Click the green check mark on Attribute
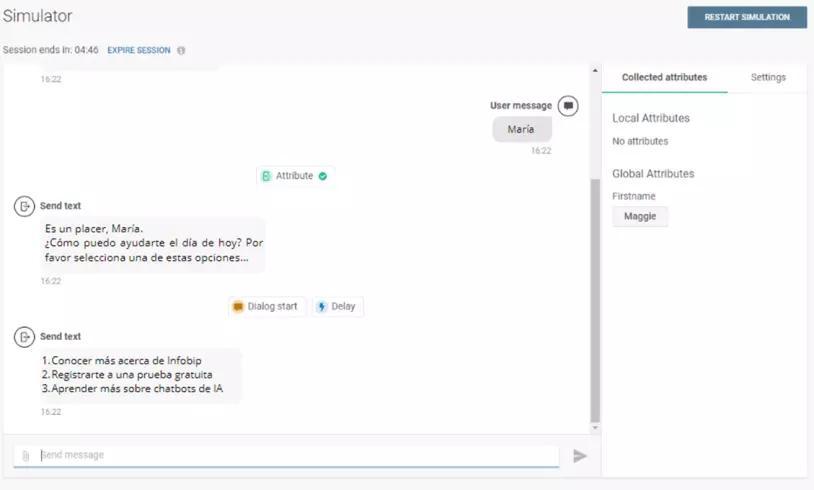Image resolution: width=814 pixels, height=490 pixels. click(323, 176)
